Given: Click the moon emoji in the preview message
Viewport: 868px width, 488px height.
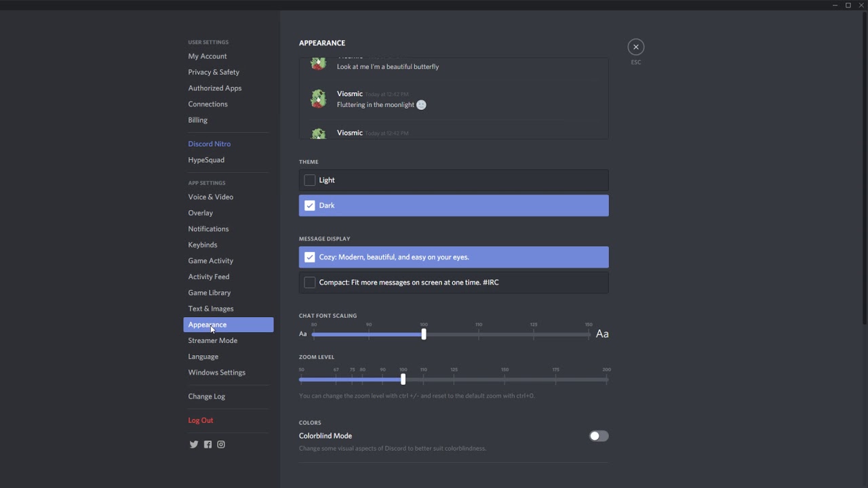Looking at the screenshot, I should coord(421,105).
